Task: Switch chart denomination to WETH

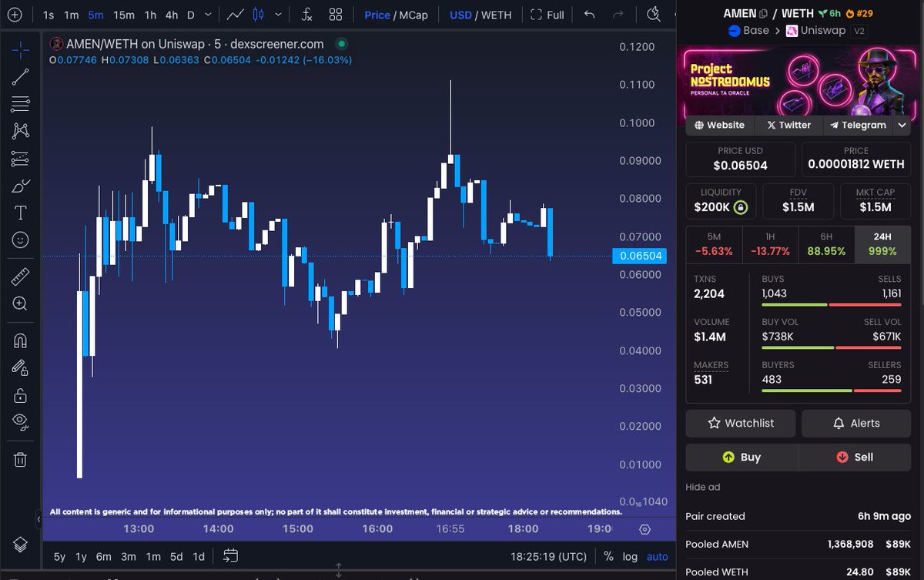Action: pyautogui.click(x=496, y=15)
